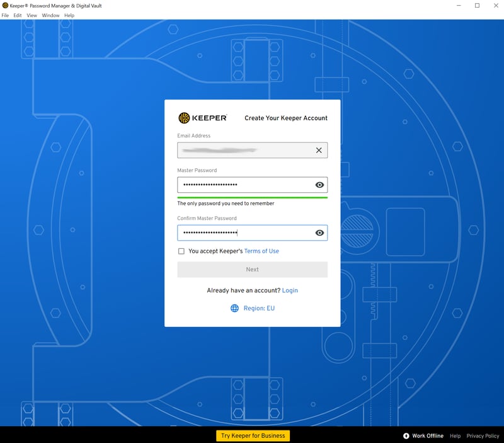The image size is (504, 443).
Task: Minimize the Keeper window
Action: [459, 6]
